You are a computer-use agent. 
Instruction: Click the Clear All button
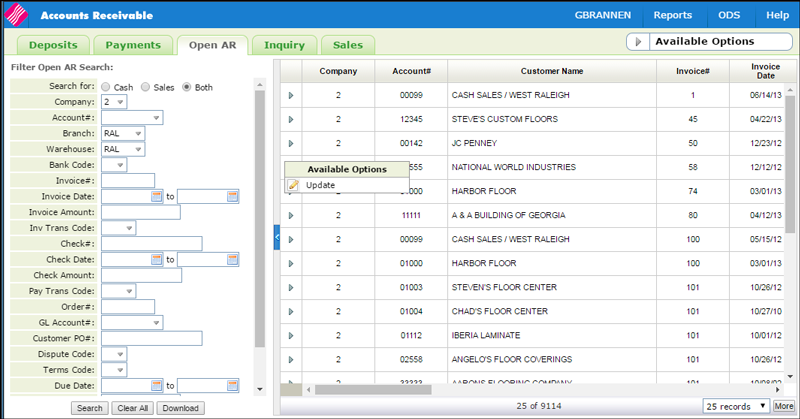point(132,408)
